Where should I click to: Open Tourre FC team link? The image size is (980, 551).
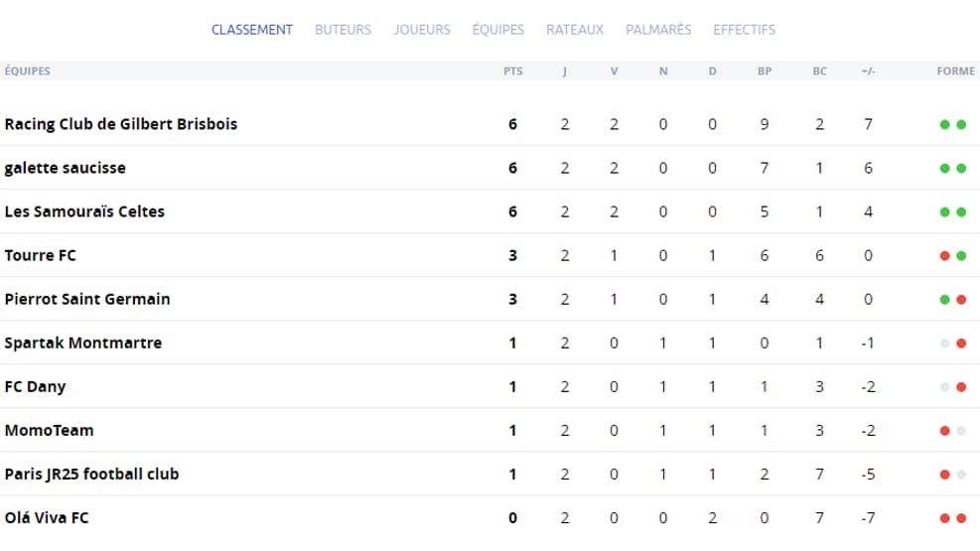pos(40,255)
